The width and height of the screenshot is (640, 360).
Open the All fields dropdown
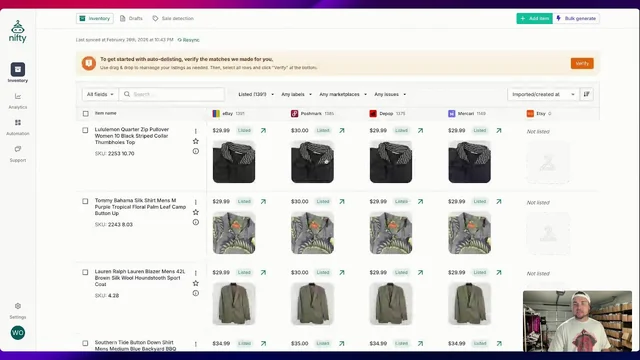pyautogui.click(x=100, y=94)
